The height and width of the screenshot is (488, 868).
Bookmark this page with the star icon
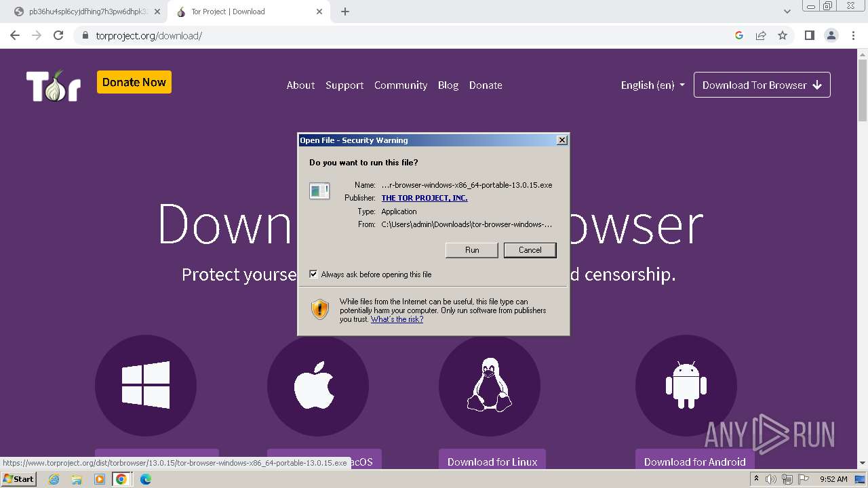click(x=783, y=35)
